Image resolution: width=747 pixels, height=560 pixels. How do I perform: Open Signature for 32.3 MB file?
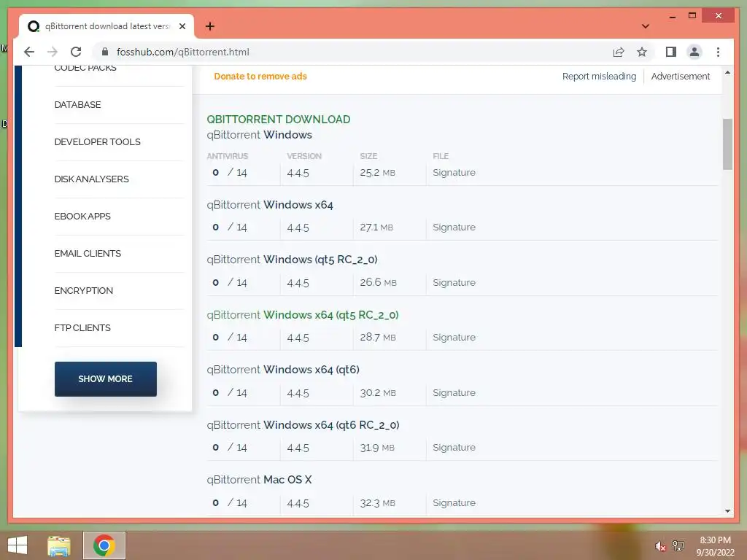[454, 502]
